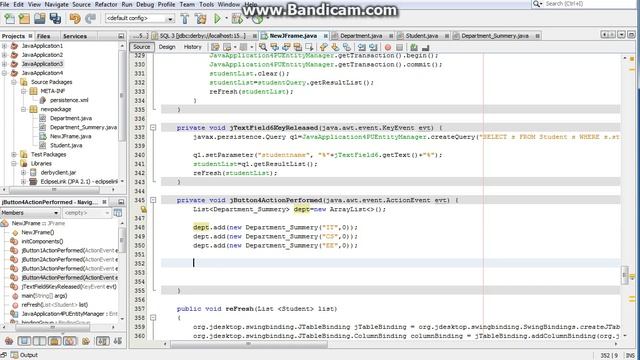Image resolution: width=640 pixels, height=360 pixels.
Task: Expand the Test Packages node
Action: 14,154
